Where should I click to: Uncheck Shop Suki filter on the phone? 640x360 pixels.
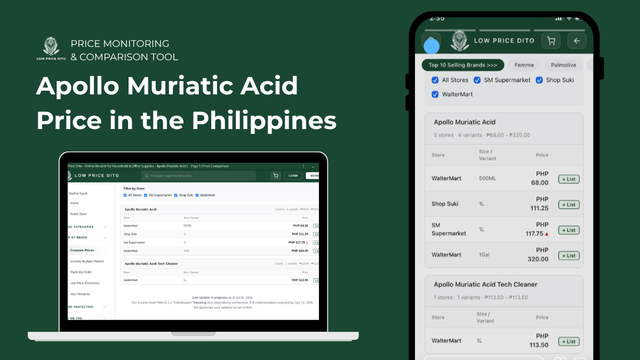pos(539,80)
